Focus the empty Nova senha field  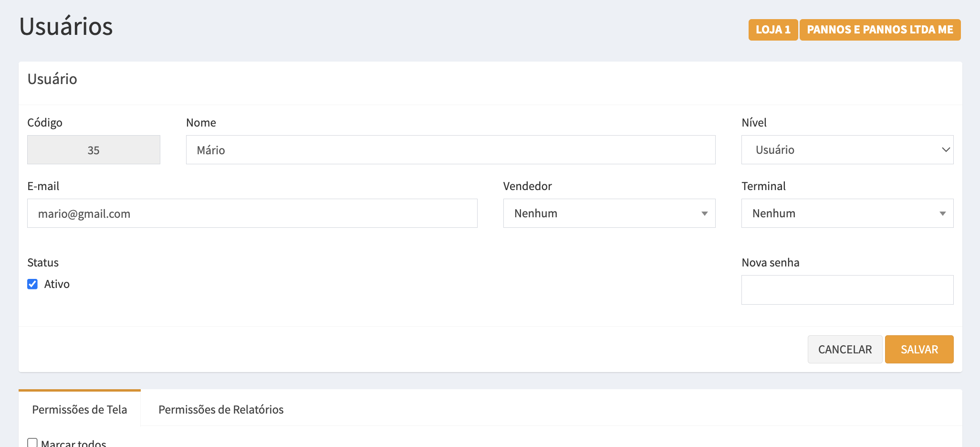pyautogui.click(x=847, y=290)
